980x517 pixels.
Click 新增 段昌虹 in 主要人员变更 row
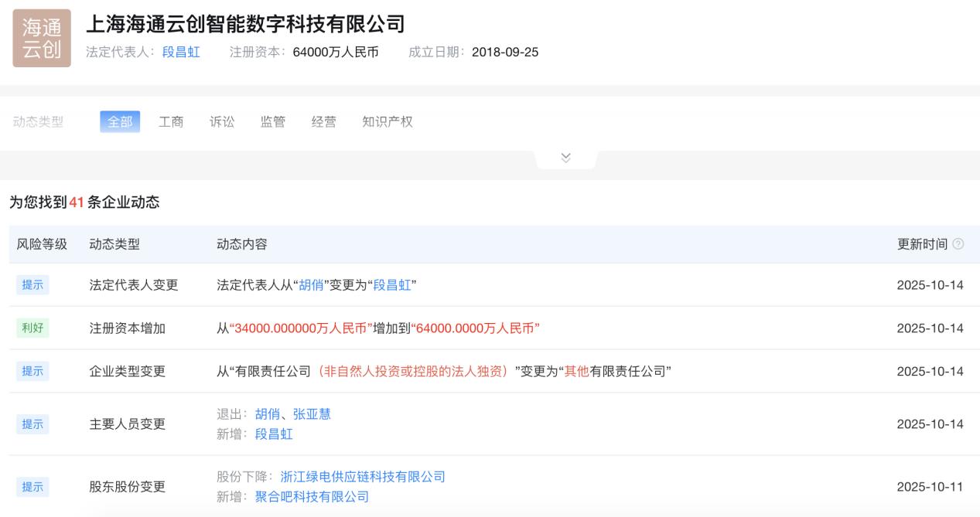pos(274,434)
